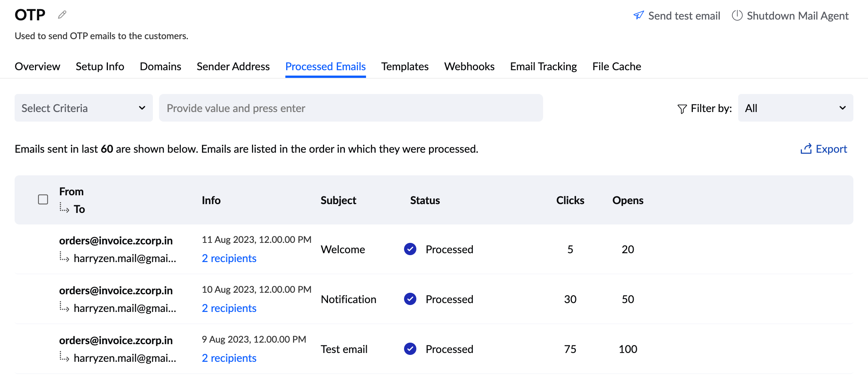Click the pencil icon to rename OTP
The width and height of the screenshot is (868, 376).
[x=61, y=15]
